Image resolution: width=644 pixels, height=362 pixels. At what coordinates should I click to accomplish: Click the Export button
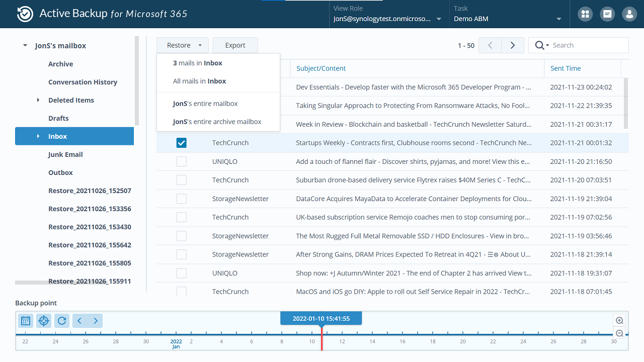[235, 45]
